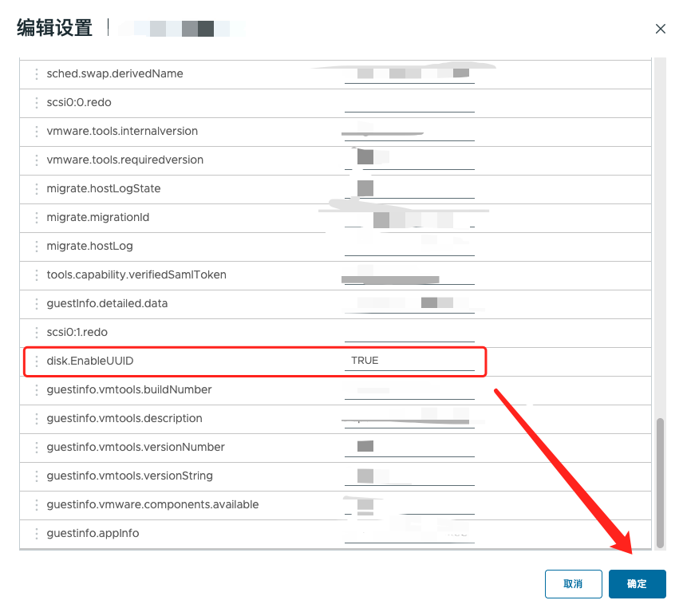Click drag handle beside guestinfo.appInfo
The height and width of the screenshot is (616, 683).
[x=36, y=534]
